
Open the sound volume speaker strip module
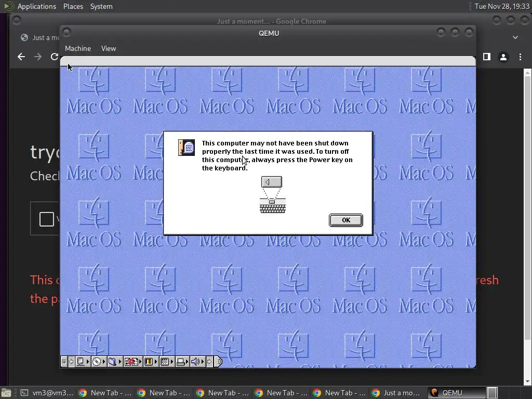pyautogui.click(x=197, y=362)
